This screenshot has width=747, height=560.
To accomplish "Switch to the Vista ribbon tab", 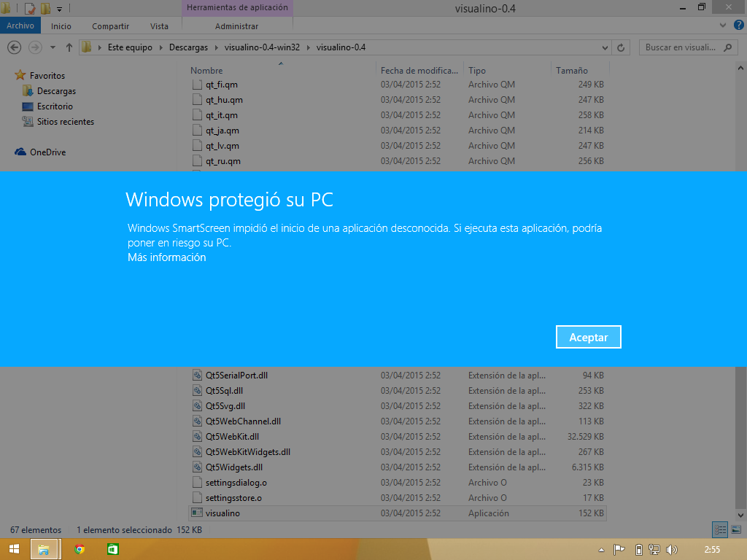I will point(159,26).
